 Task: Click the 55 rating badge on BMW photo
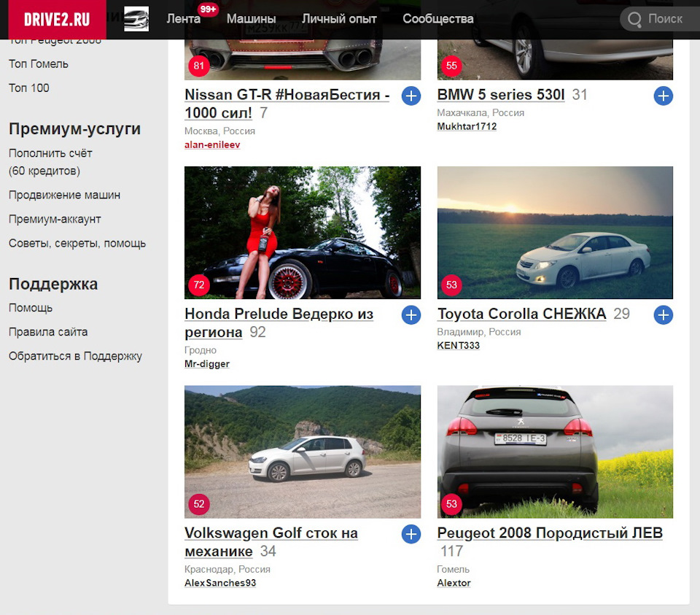point(451,66)
